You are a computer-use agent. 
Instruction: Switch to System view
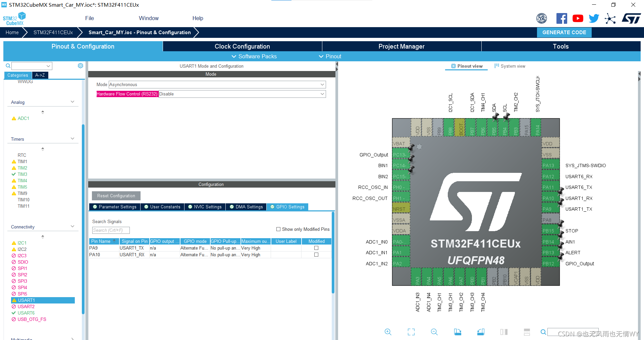pos(510,66)
